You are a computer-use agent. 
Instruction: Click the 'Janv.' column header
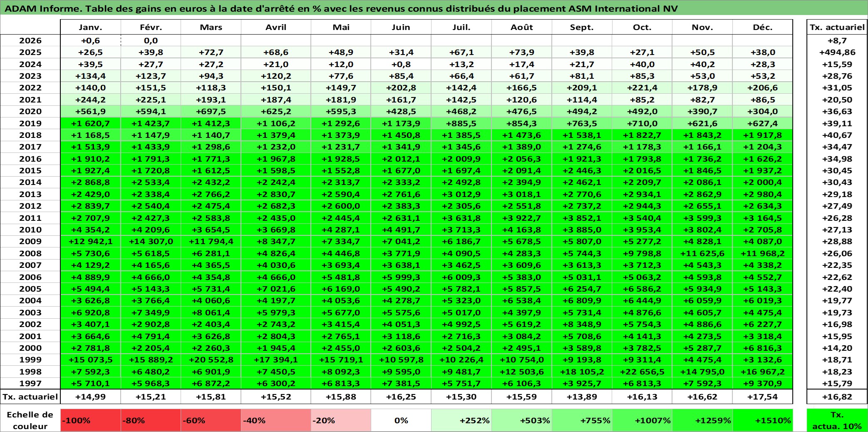pyautogui.click(x=91, y=27)
